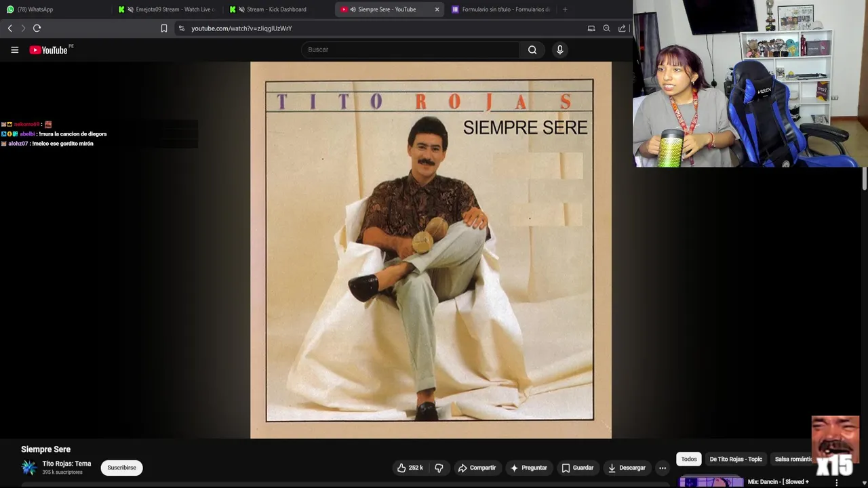Open the YouTube guide hamburger menu
Image resolution: width=868 pixels, height=488 pixels.
(x=14, y=49)
